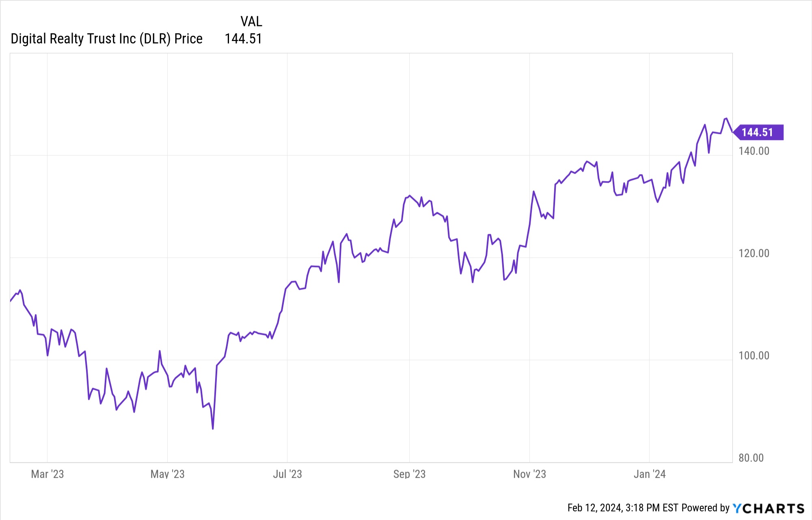This screenshot has height=520, width=812.
Task: Click the price line peak at Sep '23
Action: 409,196
